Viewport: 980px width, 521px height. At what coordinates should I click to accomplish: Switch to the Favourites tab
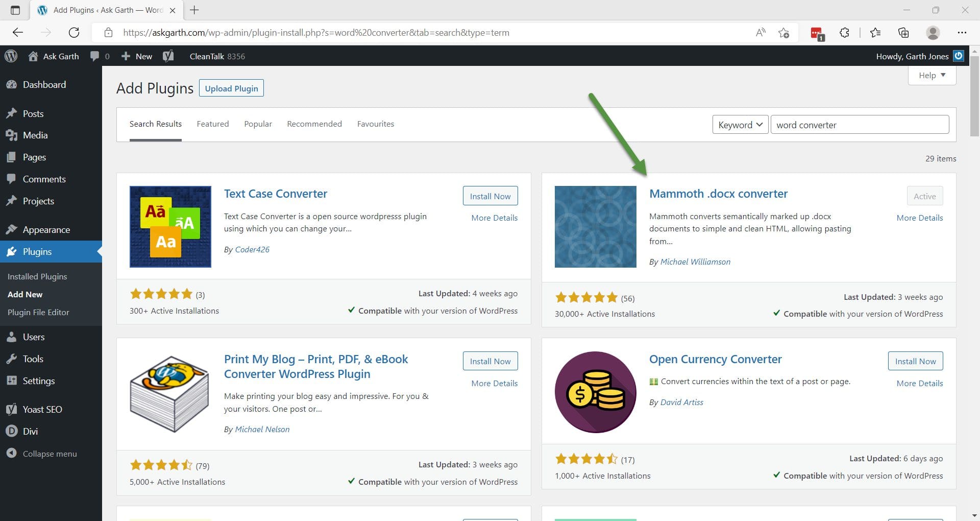click(376, 124)
